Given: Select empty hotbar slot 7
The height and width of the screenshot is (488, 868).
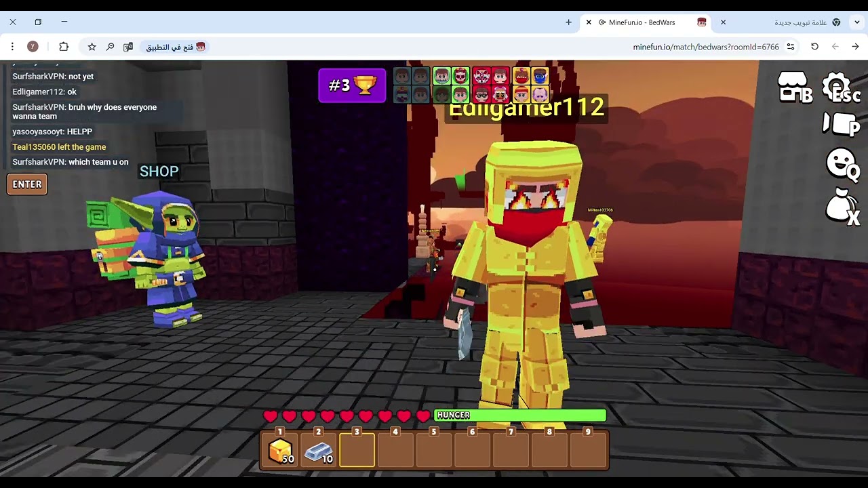Looking at the screenshot, I should (x=511, y=449).
